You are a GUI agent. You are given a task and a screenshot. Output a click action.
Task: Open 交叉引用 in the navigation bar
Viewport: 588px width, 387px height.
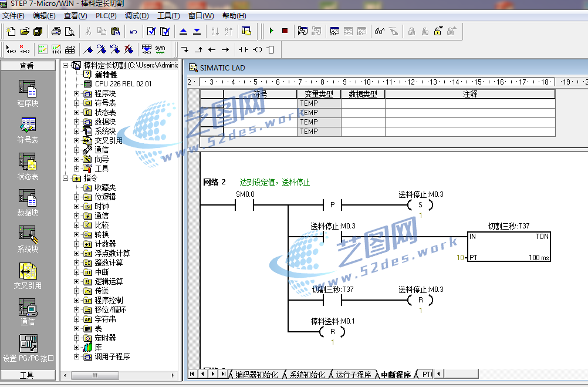28,276
